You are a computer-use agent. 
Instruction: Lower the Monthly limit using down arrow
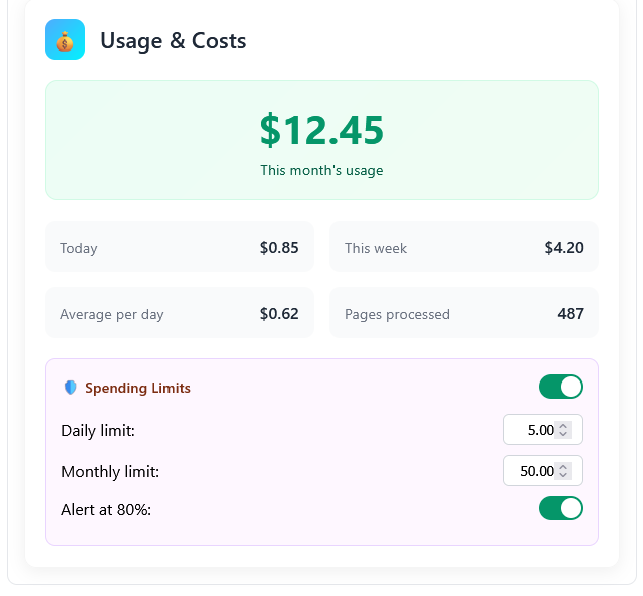coord(563,475)
